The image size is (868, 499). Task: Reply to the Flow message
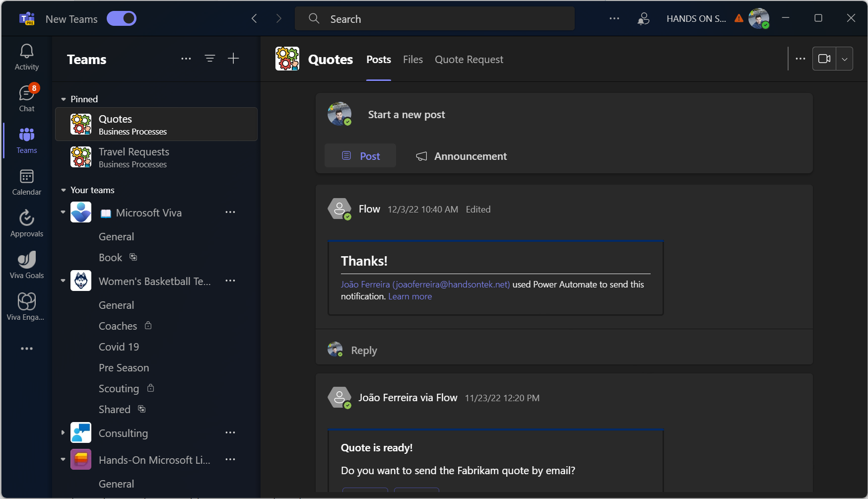(364, 350)
